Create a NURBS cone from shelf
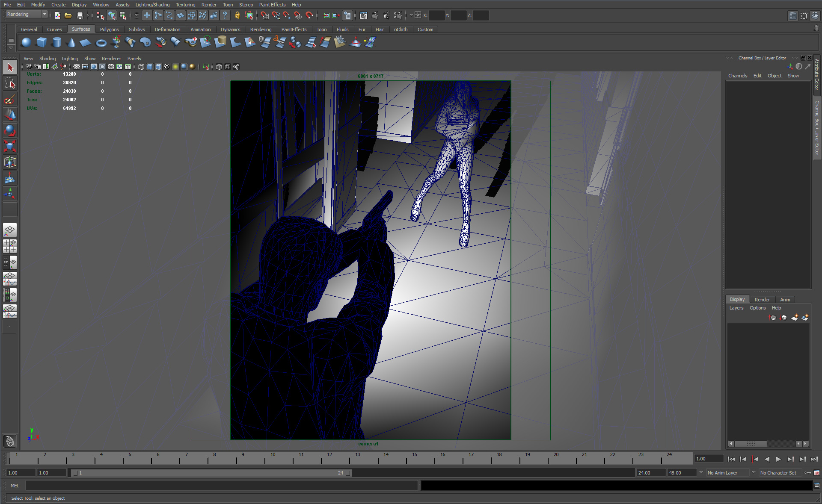 [71, 42]
